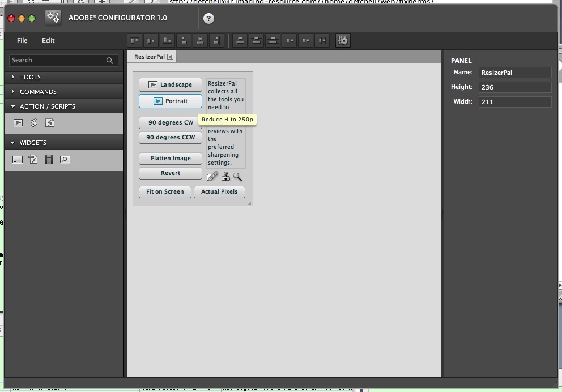Select the Clone Stamp tool icon

[225, 177]
